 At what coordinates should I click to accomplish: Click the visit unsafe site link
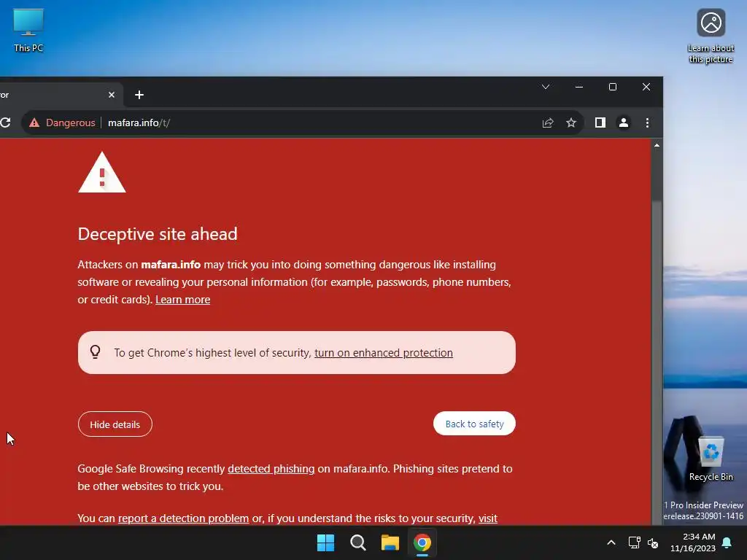(488, 518)
